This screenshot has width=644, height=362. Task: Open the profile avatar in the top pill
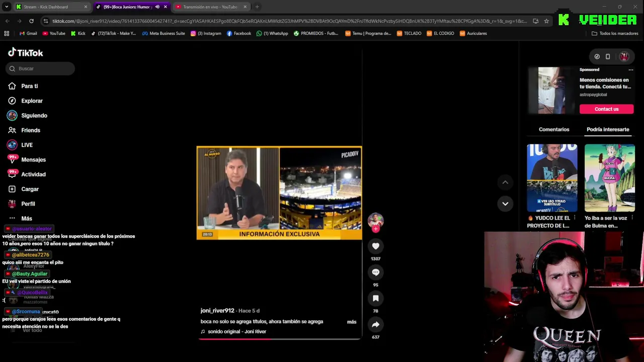pyautogui.click(x=624, y=57)
